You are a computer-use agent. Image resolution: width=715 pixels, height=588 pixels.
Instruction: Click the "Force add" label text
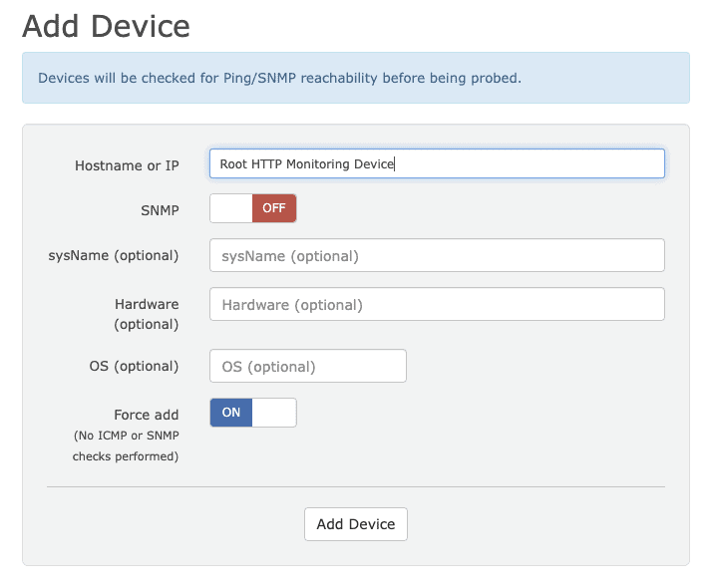pyautogui.click(x=147, y=415)
